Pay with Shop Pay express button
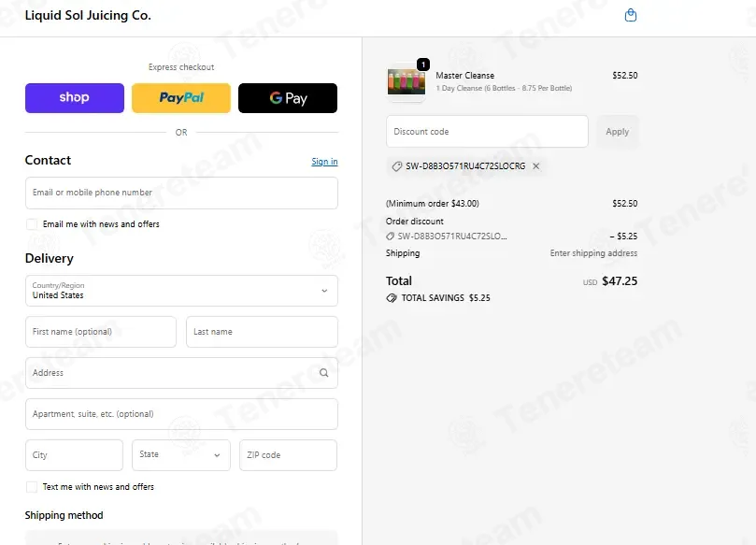This screenshot has width=756, height=545. coord(75,98)
